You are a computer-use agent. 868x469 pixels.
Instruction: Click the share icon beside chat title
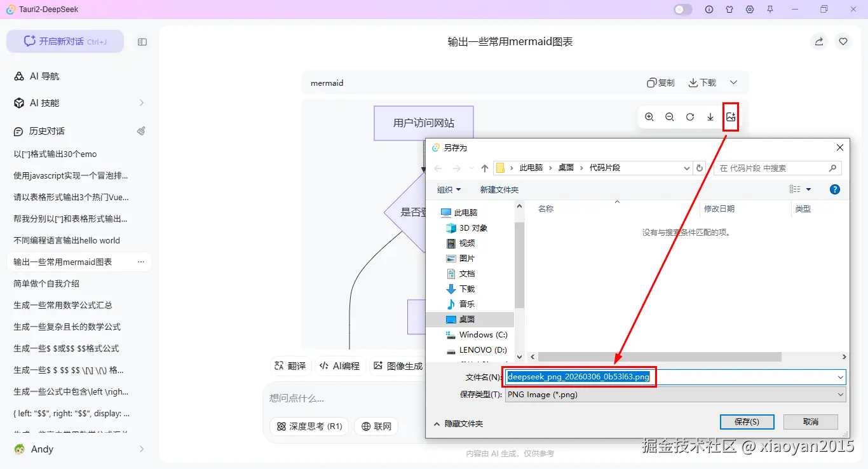[819, 41]
